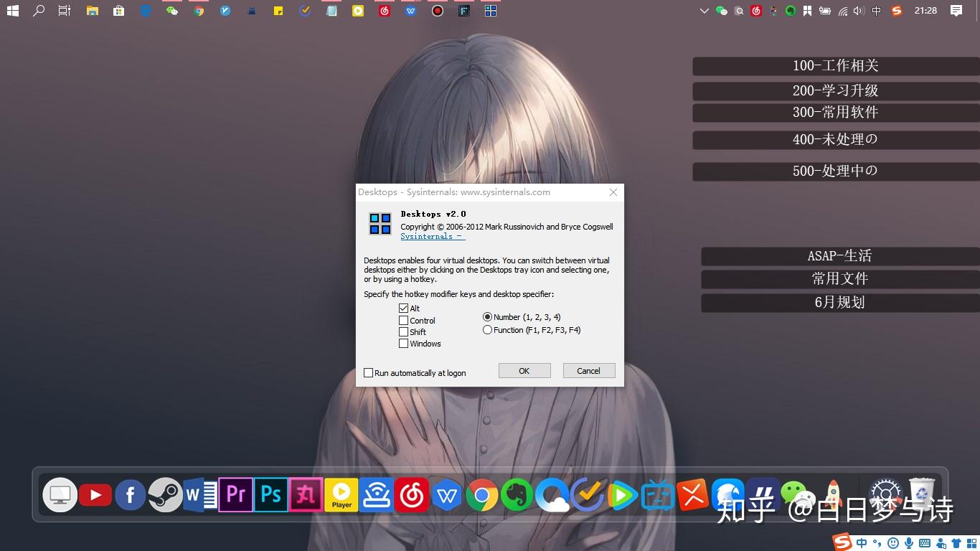The height and width of the screenshot is (551, 980).
Task: Check Run automatically at logon
Action: click(369, 372)
